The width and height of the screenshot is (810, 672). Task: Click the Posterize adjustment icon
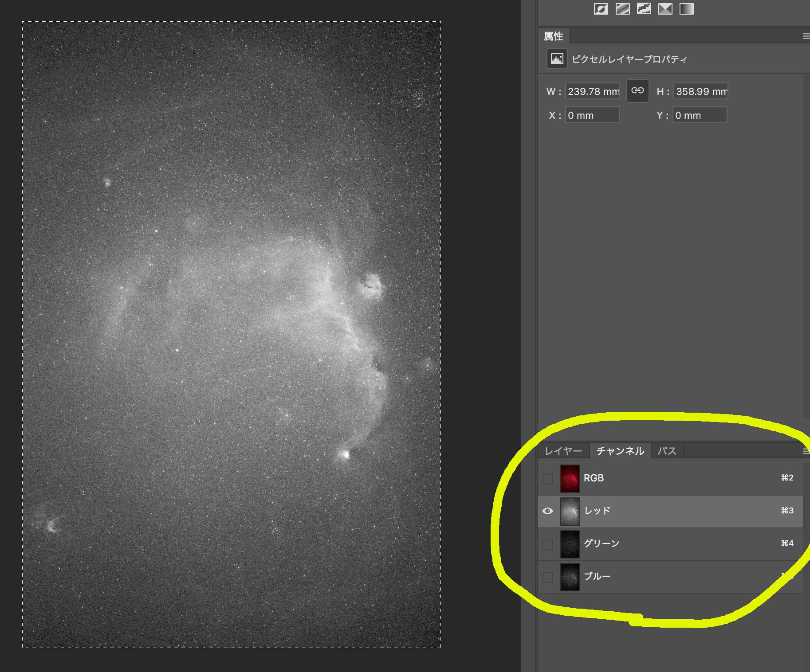coord(623,9)
